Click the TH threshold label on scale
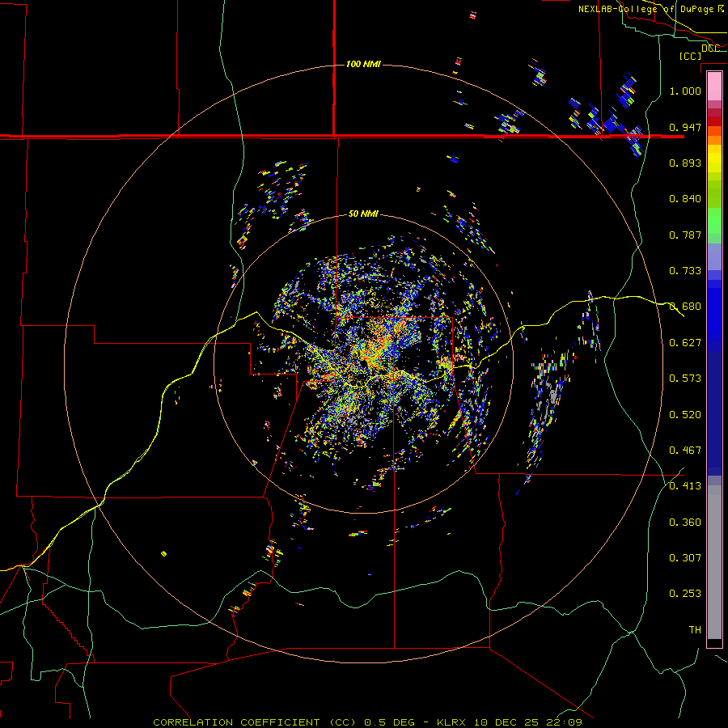The width and height of the screenshot is (728, 728). click(695, 629)
